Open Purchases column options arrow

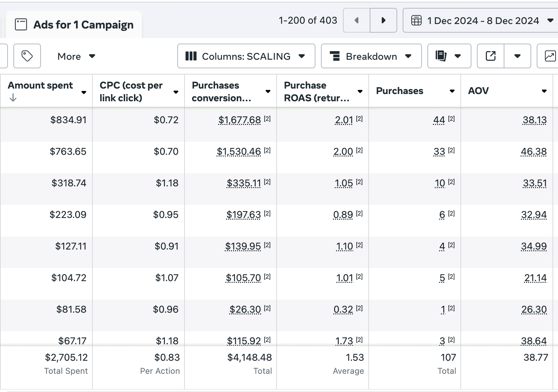452,91
